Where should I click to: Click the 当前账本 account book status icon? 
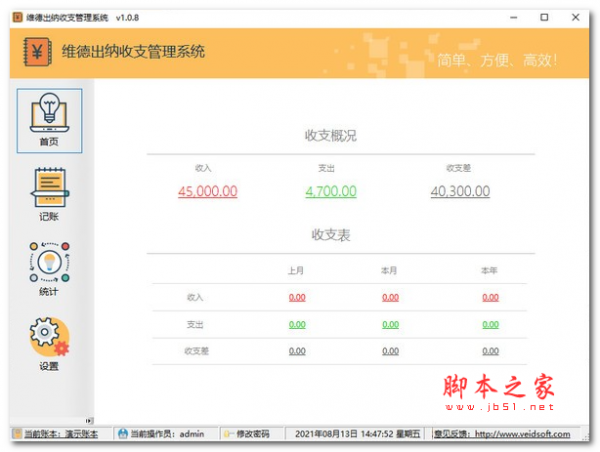(17, 434)
